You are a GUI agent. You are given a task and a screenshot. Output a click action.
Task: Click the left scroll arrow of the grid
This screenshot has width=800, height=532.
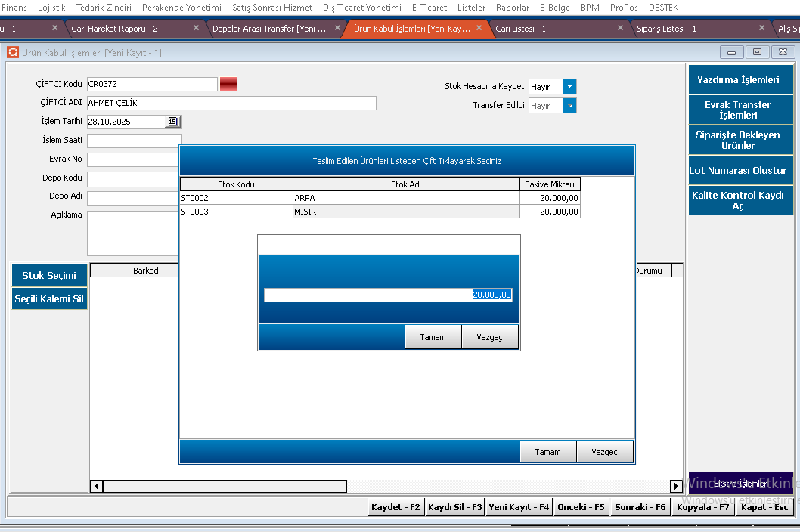[x=96, y=486]
